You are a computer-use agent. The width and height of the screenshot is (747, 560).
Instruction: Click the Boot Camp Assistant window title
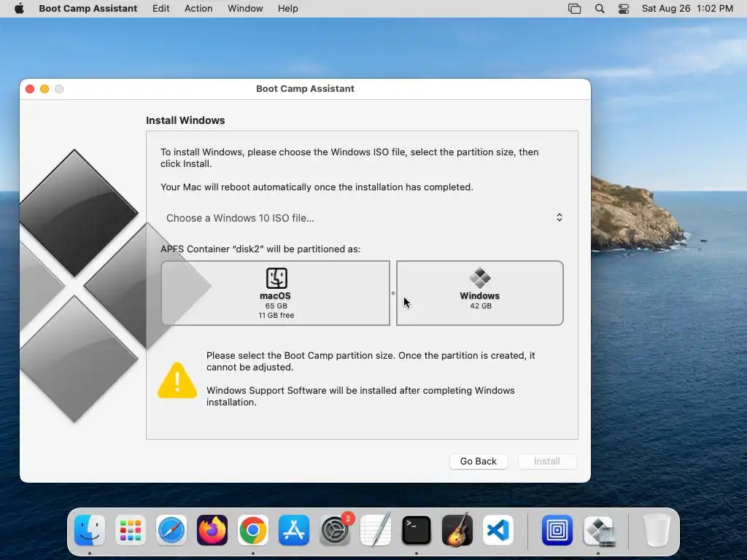[305, 88]
